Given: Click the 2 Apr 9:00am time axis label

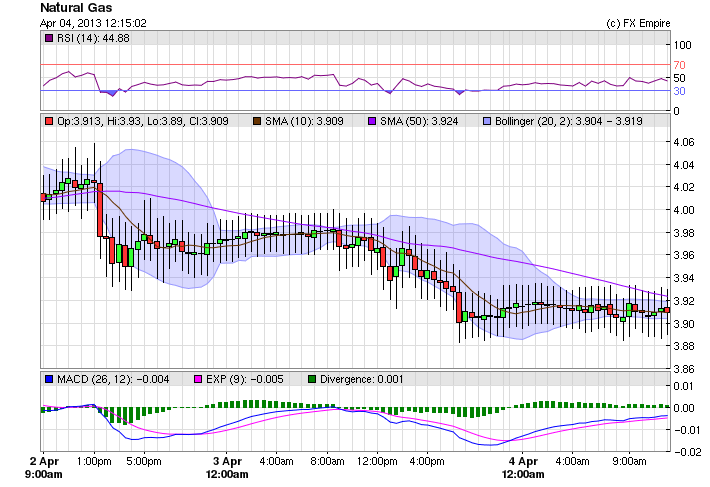Looking at the screenshot, I should 45,468.
